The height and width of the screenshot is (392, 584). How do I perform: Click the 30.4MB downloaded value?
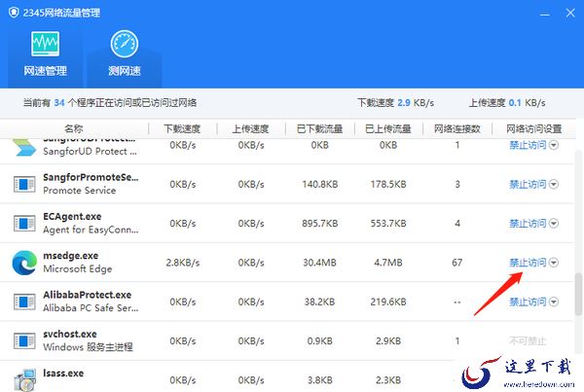319,263
